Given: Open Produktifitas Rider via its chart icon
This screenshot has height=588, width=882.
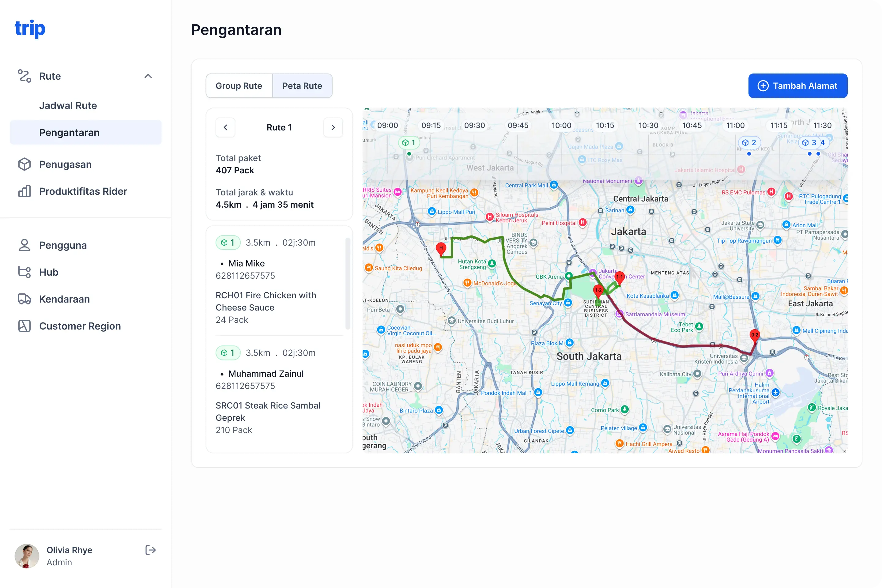Looking at the screenshot, I should pyautogui.click(x=25, y=191).
